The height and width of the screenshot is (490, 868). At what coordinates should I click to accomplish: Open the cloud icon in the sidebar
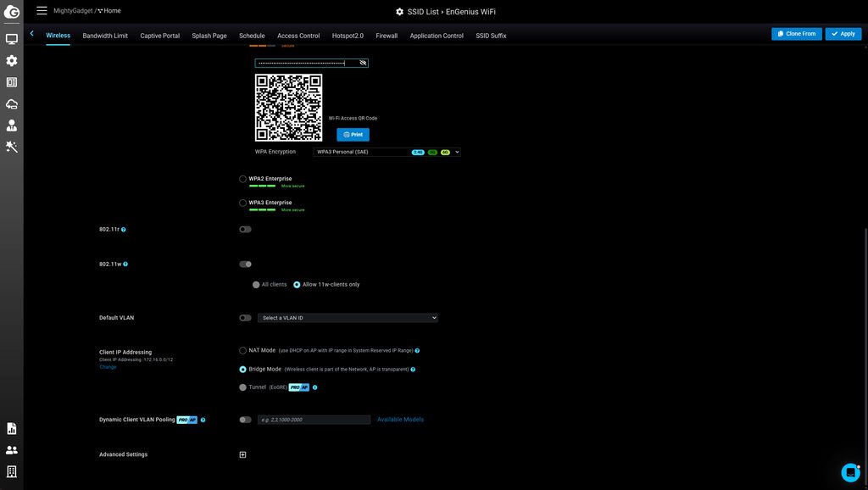[x=12, y=104]
